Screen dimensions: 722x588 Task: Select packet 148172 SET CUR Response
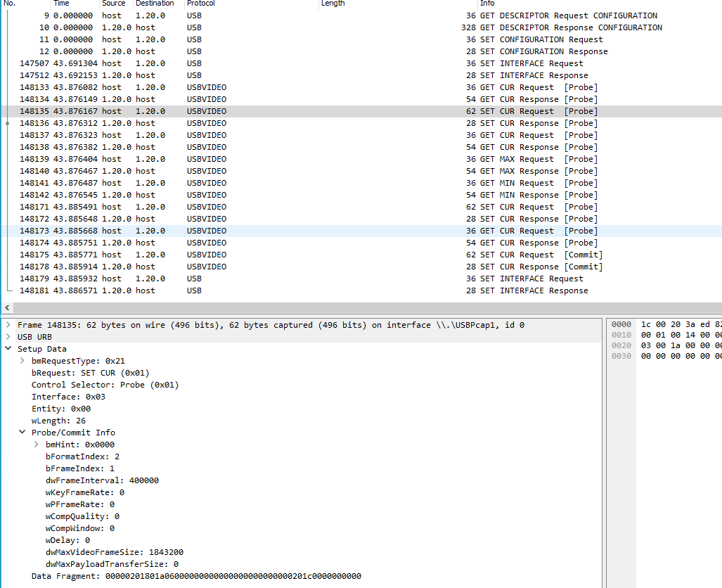tap(361, 219)
